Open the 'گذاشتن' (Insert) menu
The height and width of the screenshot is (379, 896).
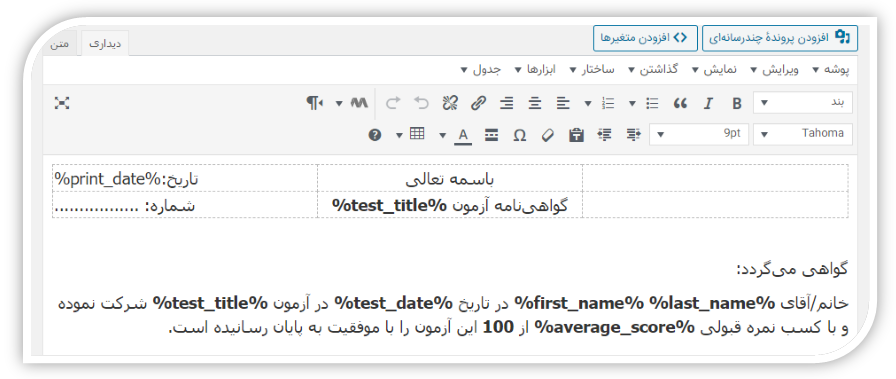coord(653,70)
